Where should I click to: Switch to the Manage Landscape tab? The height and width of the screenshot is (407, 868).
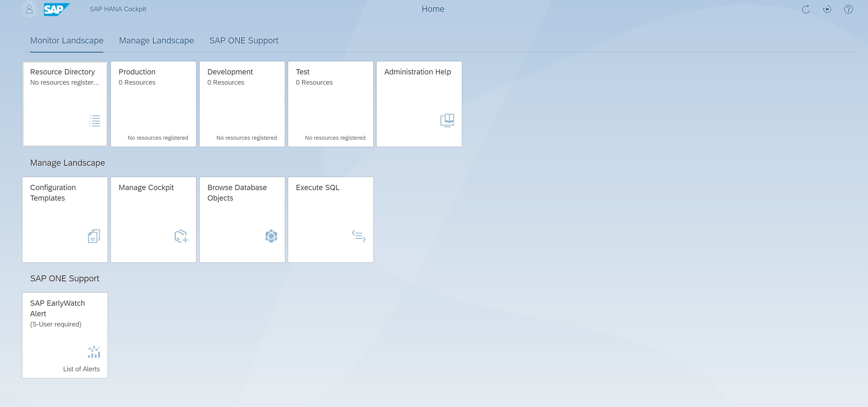(x=156, y=40)
